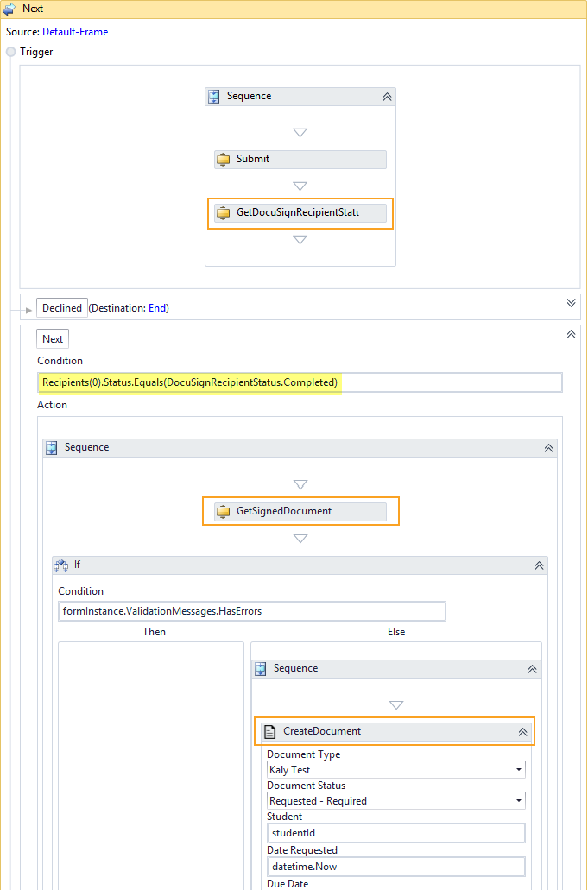Open the Document Status dropdown

click(518, 801)
